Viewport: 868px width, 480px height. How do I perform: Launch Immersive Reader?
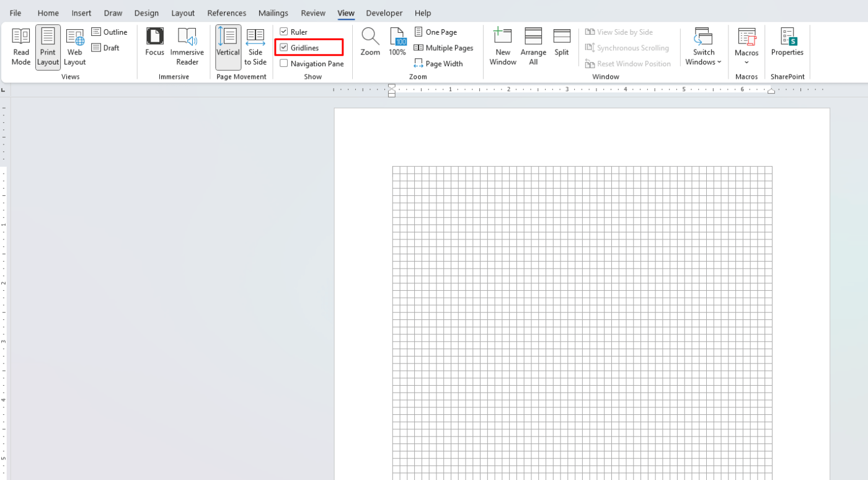187,47
